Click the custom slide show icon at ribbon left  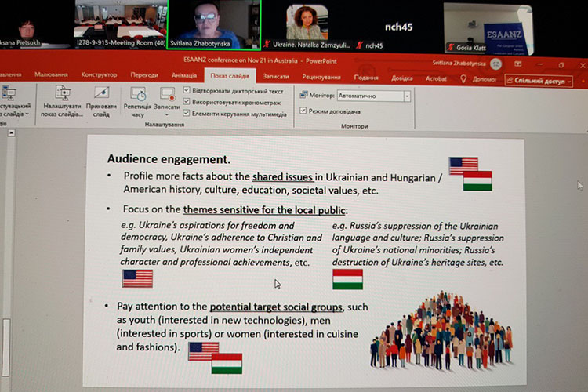[9, 93]
